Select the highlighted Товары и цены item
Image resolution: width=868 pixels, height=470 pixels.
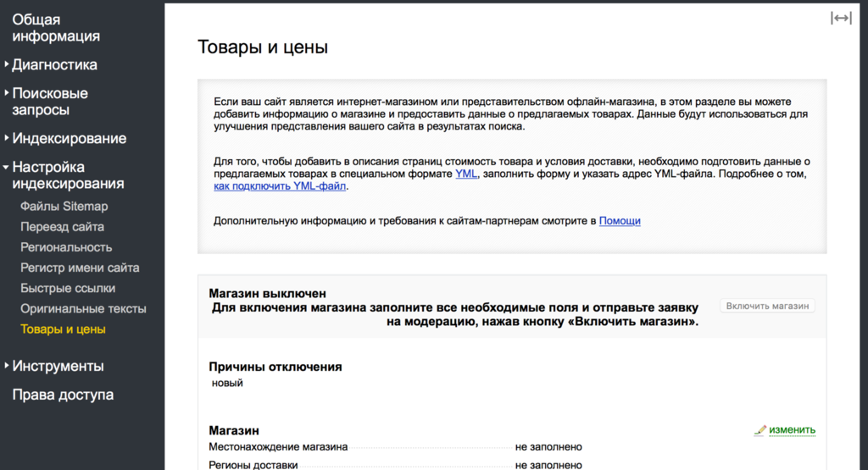63,329
